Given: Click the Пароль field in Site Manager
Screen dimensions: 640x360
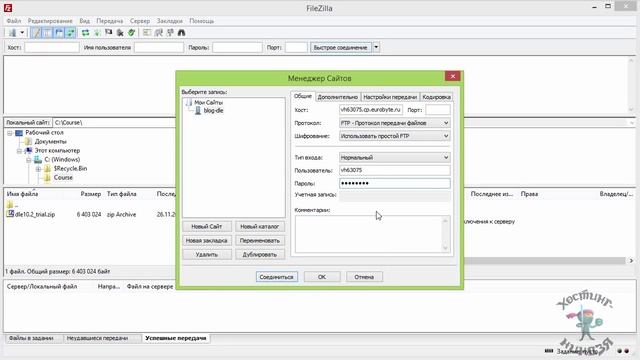Looking at the screenshot, I should (x=394, y=183).
